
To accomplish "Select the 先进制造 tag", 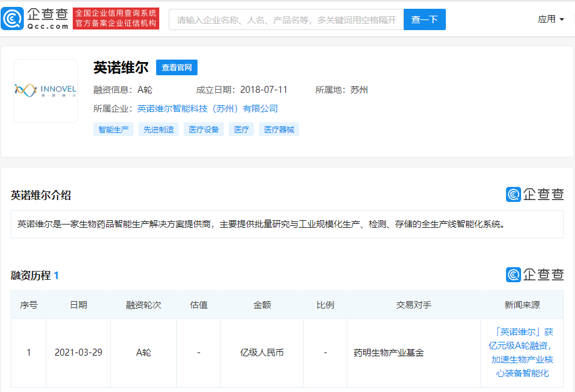I will pos(159,129).
